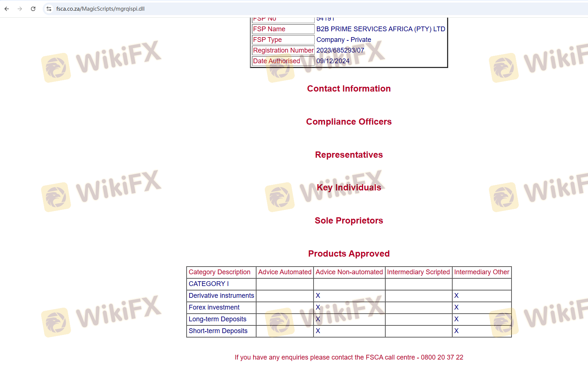588x368 pixels.
Task: Click the Company - Private value
Action: click(x=344, y=40)
